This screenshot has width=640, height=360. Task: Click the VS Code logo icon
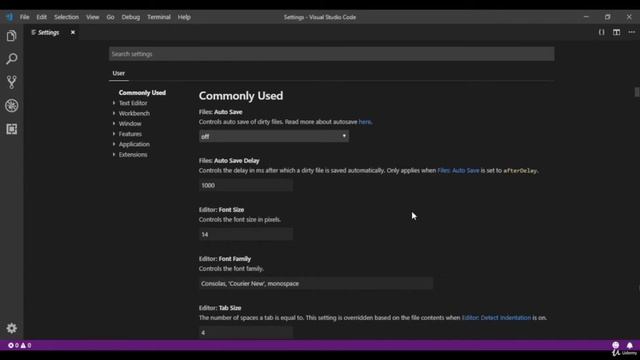tap(9, 17)
